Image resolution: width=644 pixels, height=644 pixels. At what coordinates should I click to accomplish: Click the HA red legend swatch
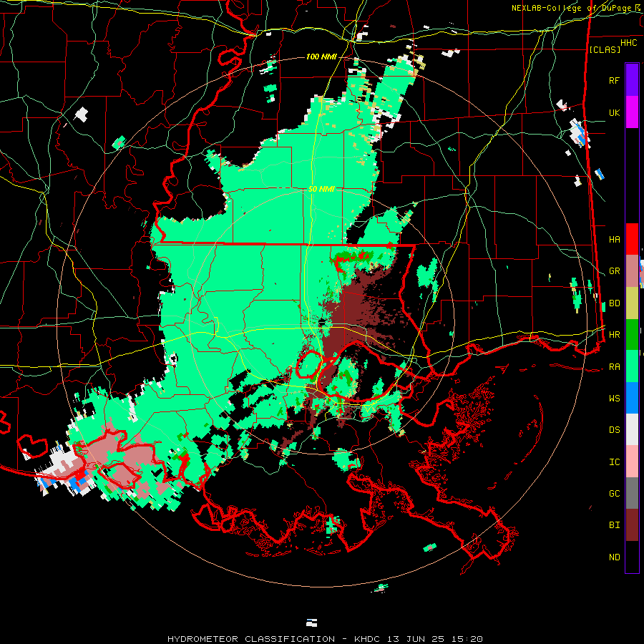point(632,239)
